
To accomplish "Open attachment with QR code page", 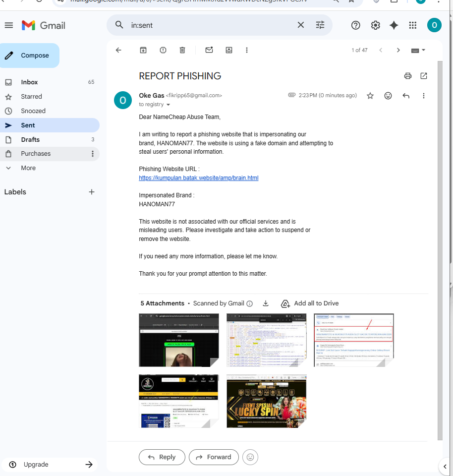I will coord(179,401).
